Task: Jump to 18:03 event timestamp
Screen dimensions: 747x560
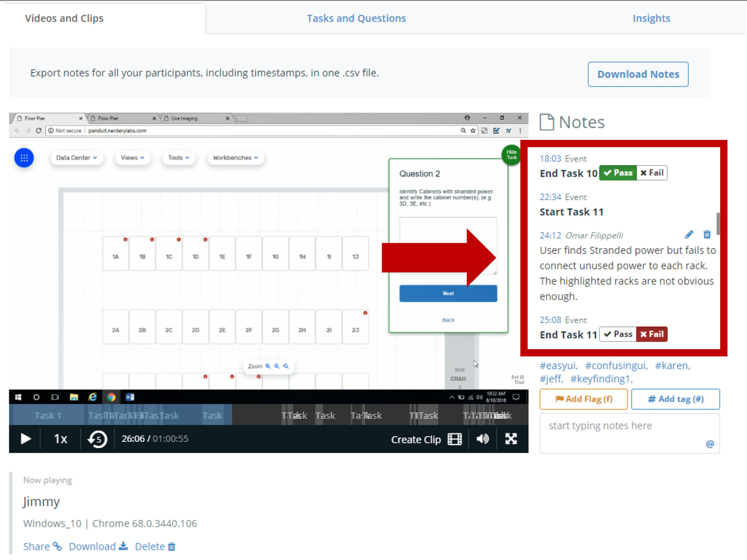Action: [550, 159]
